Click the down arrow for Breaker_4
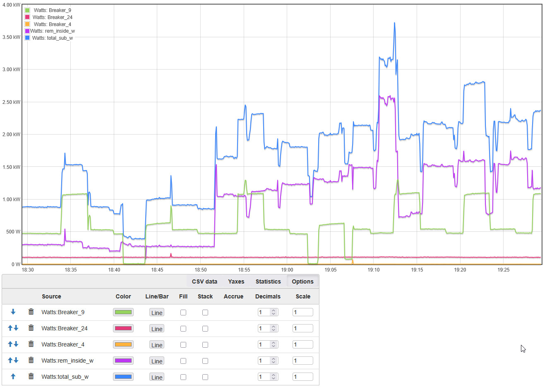547x392 pixels. click(x=16, y=344)
